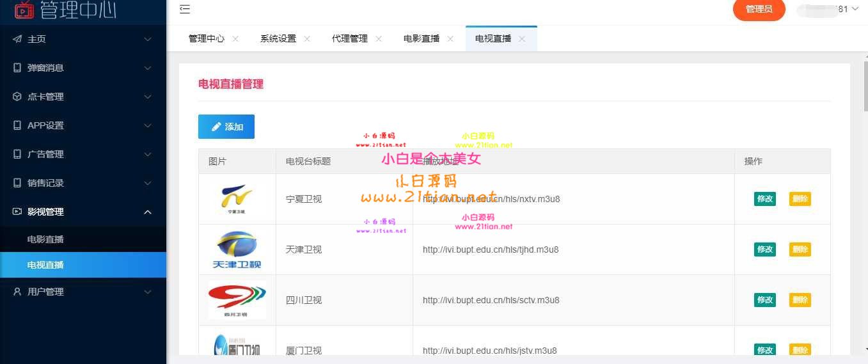Expand the 广告管理 menu chevron

click(148, 154)
